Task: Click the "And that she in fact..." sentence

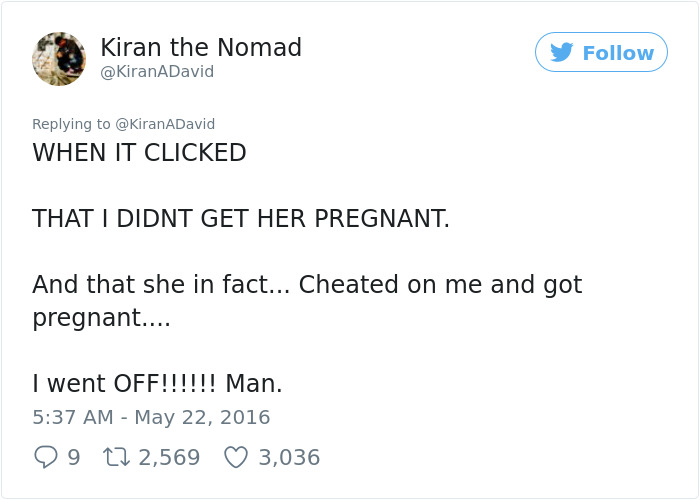Action: (x=306, y=284)
